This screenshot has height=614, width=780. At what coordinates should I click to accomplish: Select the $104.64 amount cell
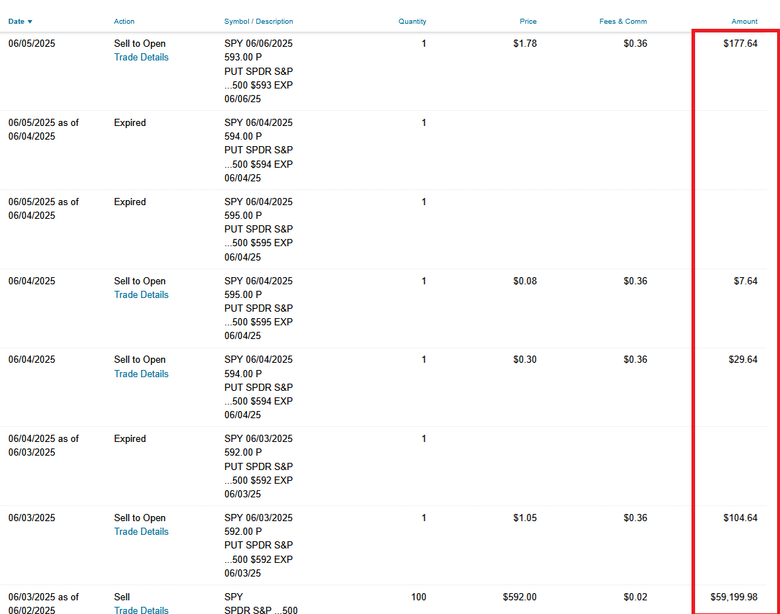pos(740,517)
